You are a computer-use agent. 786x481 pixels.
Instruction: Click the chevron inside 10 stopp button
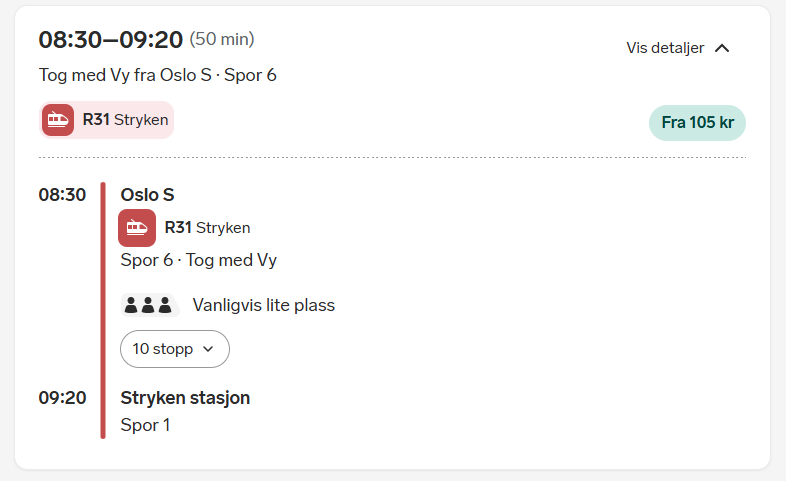pyautogui.click(x=208, y=349)
